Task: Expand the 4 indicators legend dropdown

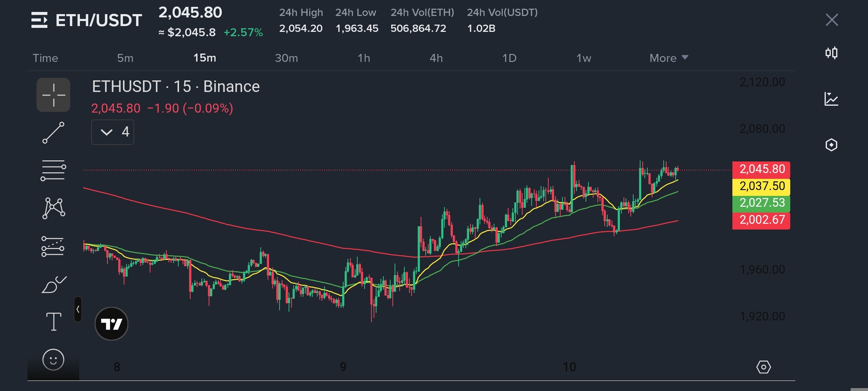Action: (x=112, y=132)
